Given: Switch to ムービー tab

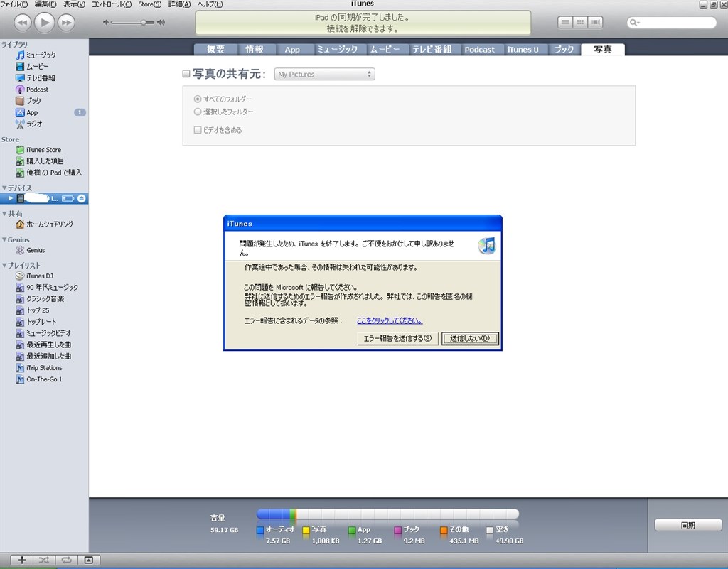Looking at the screenshot, I should point(385,50).
